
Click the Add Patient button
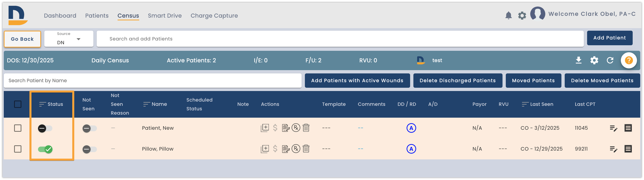(610, 38)
